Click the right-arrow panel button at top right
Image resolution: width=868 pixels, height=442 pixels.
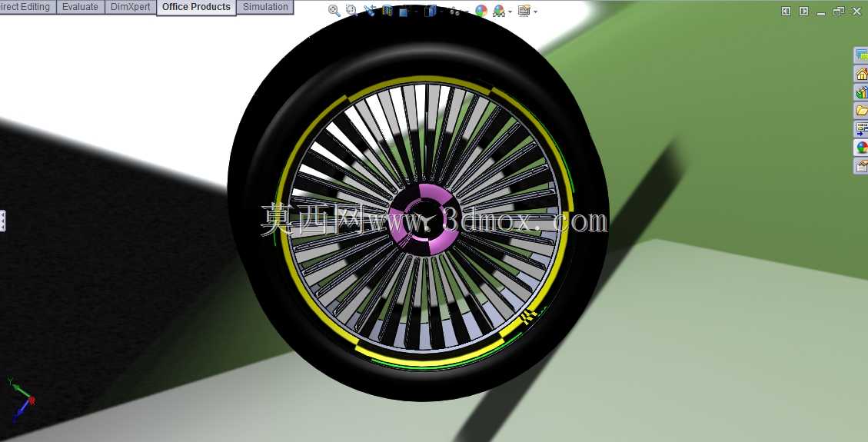tap(803, 11)
